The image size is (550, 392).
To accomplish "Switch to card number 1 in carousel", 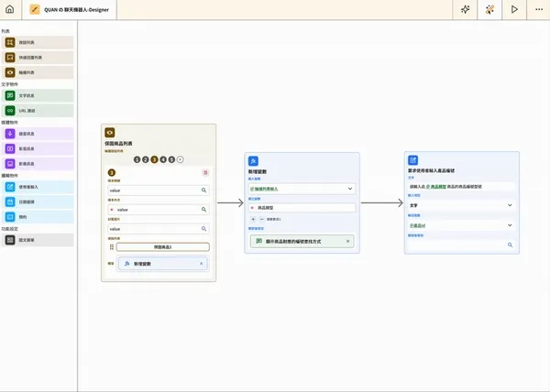I will coord(137,159).
